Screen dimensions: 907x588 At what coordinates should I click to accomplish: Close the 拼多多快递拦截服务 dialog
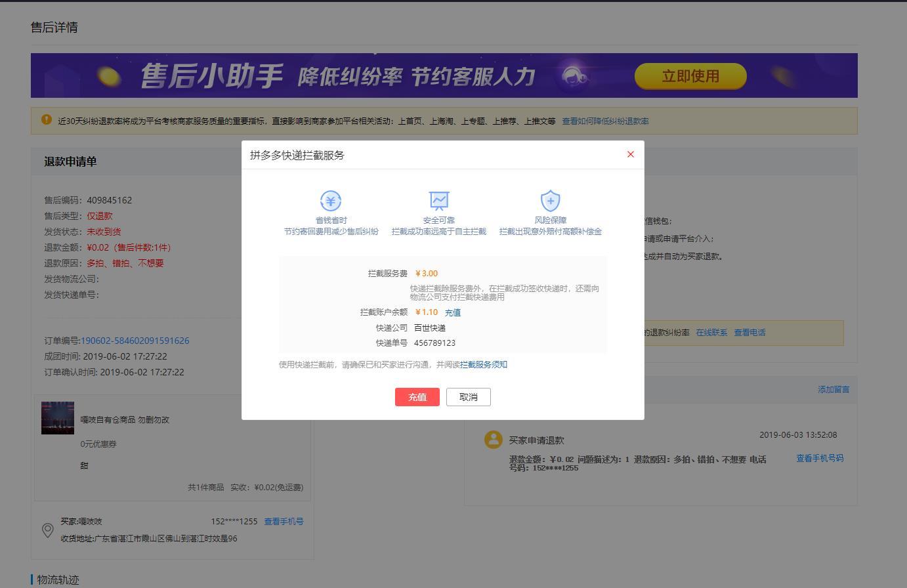coord(630,154)
